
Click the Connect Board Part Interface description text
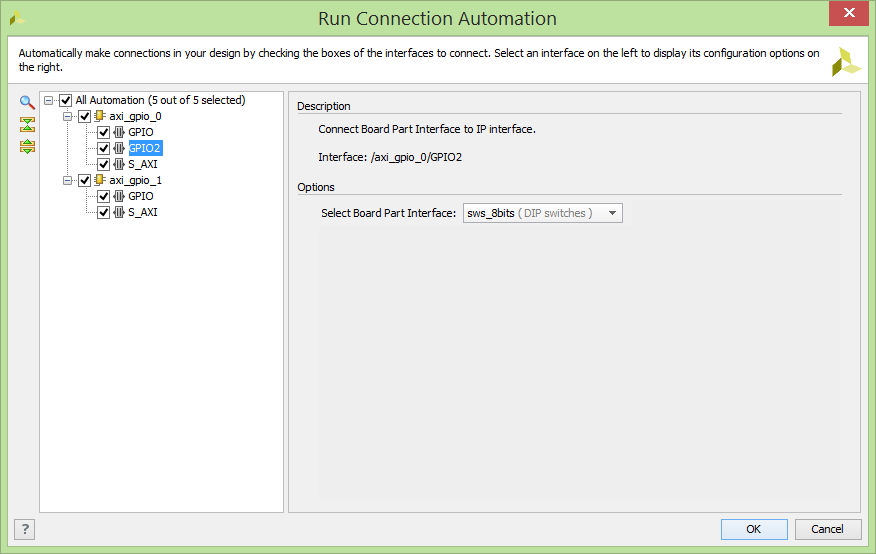(427, 129)
